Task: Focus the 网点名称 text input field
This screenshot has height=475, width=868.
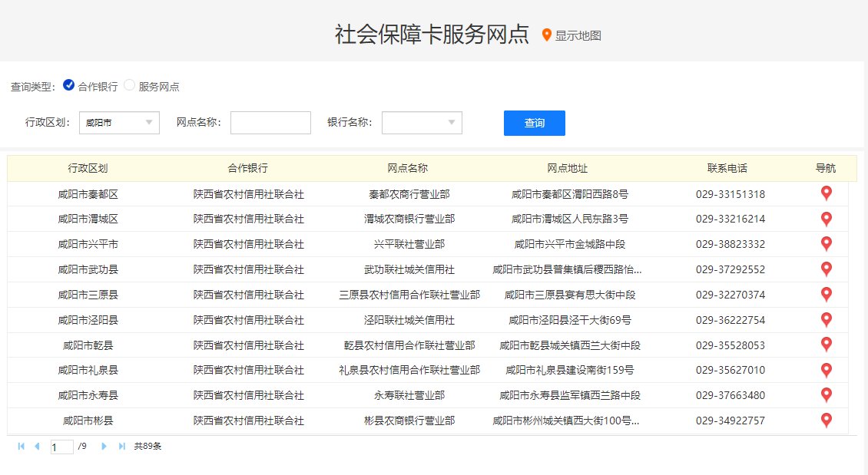Action: (x=270, y=123)
